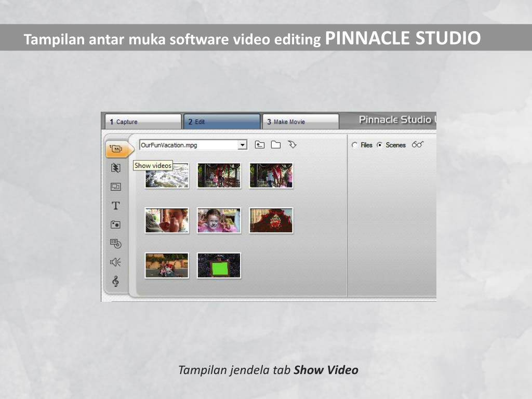
Task: Switch to the 1 Capture tab
Action: 143,122
